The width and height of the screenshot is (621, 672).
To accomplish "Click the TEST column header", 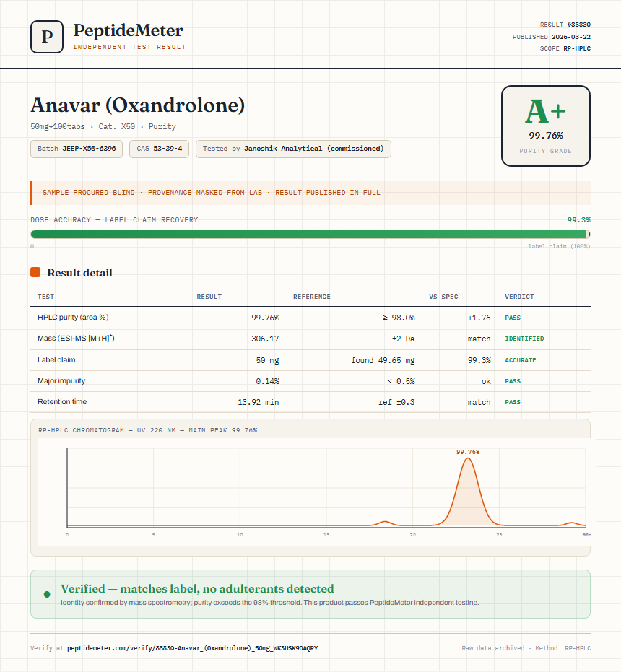I will 46,297.
